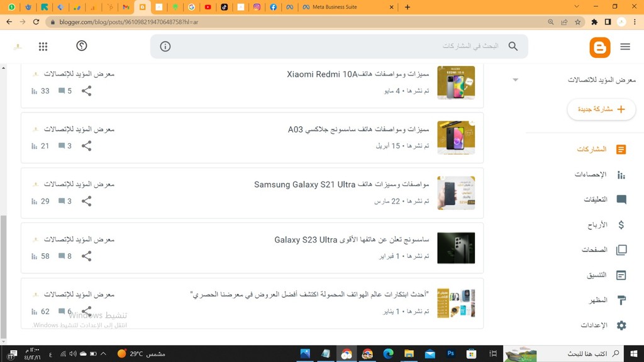Expand the blog selector dropdown arrow
The height and width of the screenshot is (362, 644).
(516, 80)
